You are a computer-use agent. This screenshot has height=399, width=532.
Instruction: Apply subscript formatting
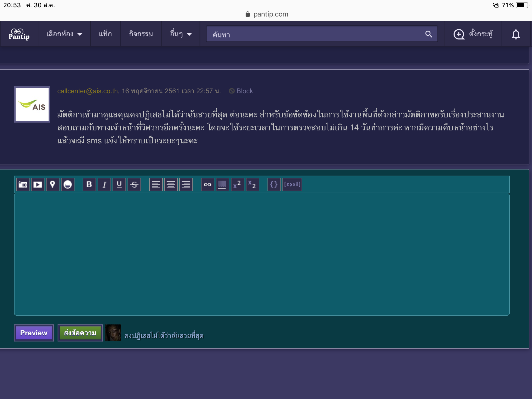point(252,184)
